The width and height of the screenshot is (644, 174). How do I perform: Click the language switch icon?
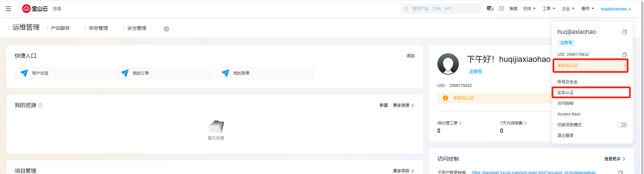point(490,9)
